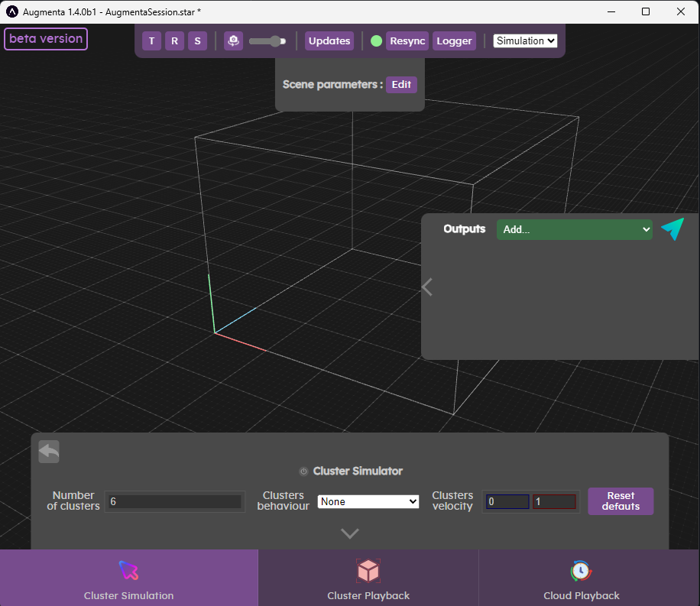Click the maximum clusters velocity field
Viewport: 700px width, 606px height.
(554, 501)
